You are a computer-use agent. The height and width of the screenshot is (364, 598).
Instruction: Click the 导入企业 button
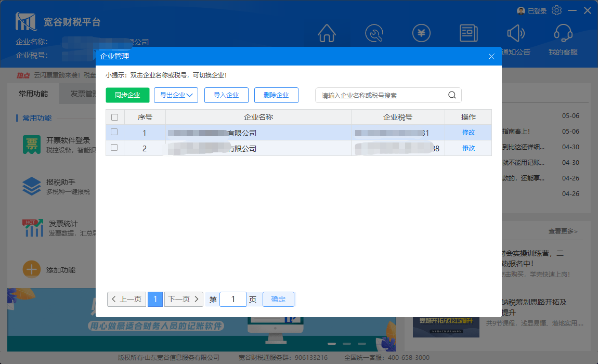226,95
